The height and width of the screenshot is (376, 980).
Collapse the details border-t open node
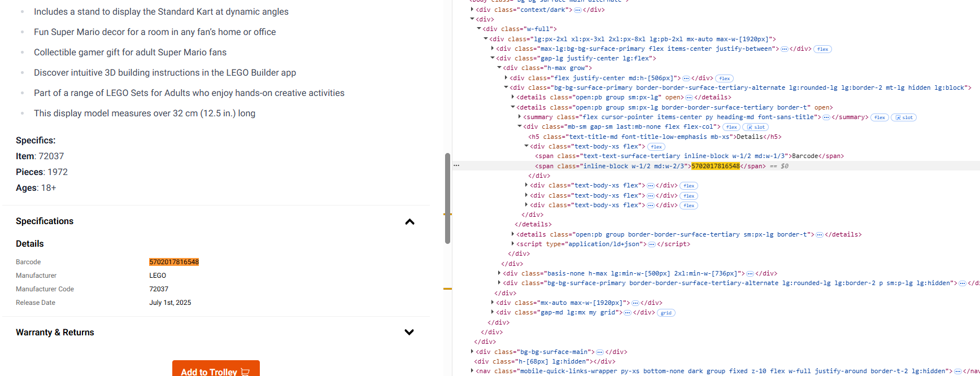click(x=513, y=107)
